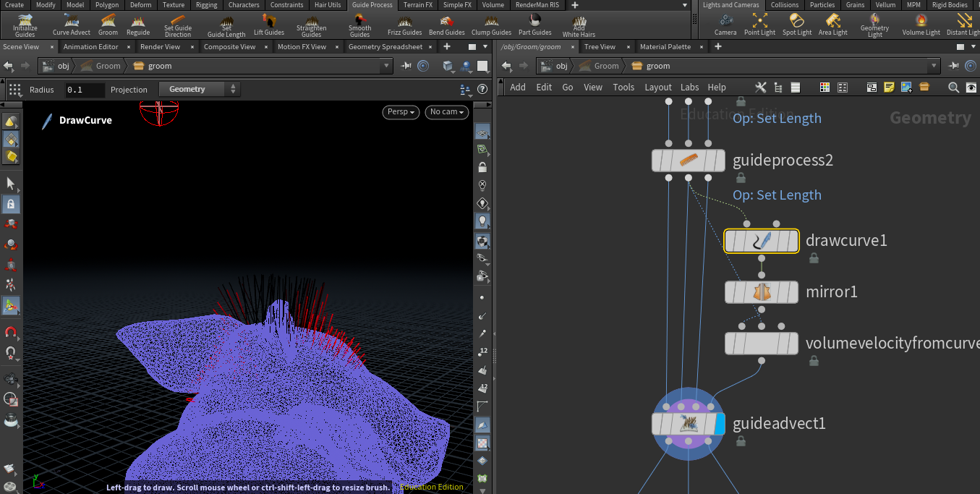Image resolution: width=980 pixels, height=494 pixels.
Task: Select the Curve Advect shelf tool
Action: 72,25
